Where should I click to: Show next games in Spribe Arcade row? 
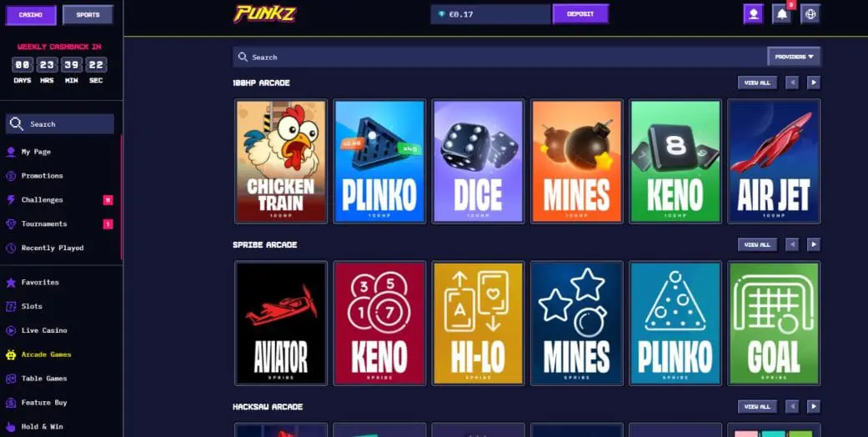[813, 244]
